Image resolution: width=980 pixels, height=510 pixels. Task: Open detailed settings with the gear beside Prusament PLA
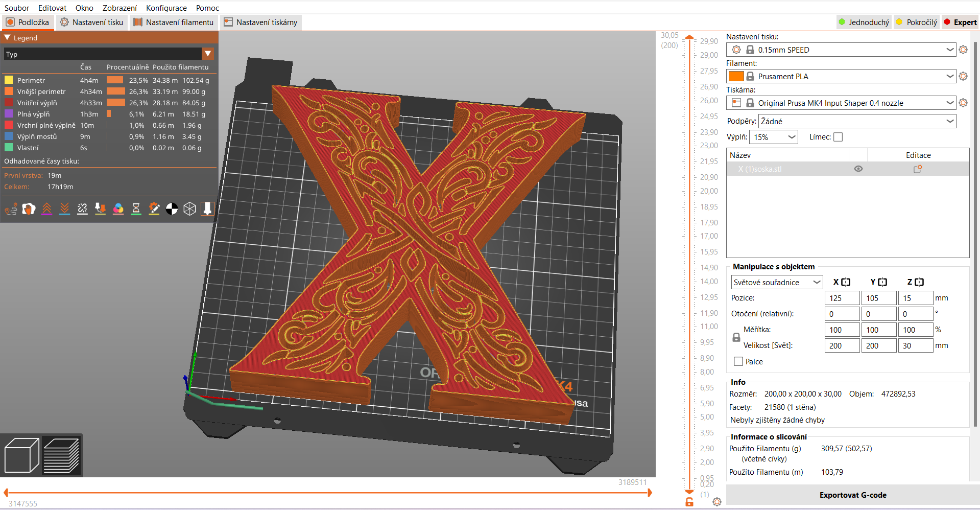coord(963,76)
